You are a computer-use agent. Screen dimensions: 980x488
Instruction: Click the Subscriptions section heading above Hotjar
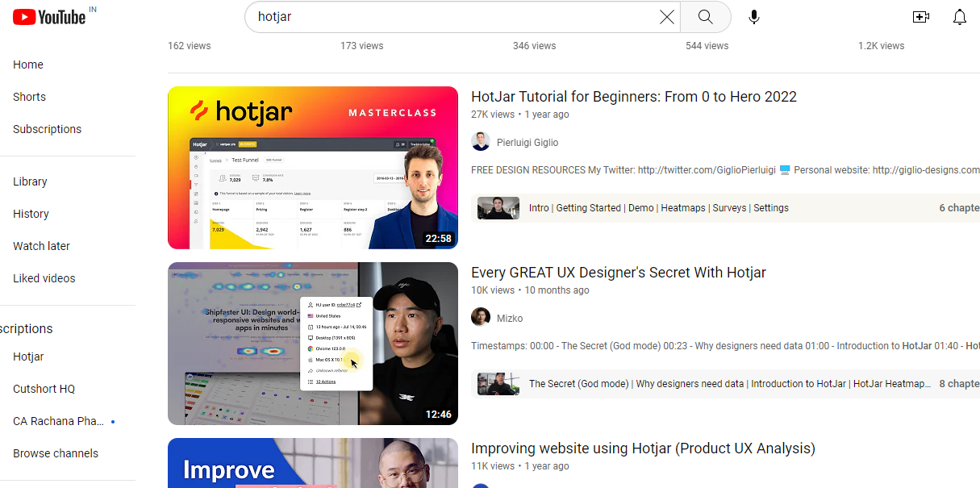[27, 329]
